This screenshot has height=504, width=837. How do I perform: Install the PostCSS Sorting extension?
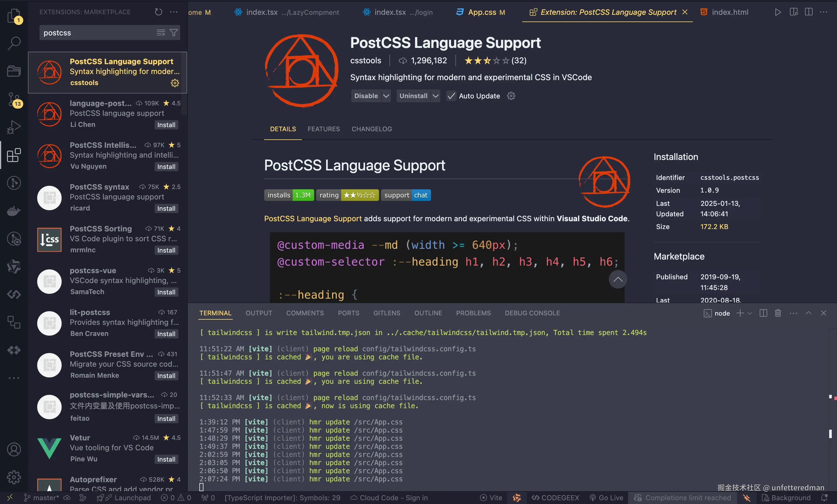[x=166, y=251]
